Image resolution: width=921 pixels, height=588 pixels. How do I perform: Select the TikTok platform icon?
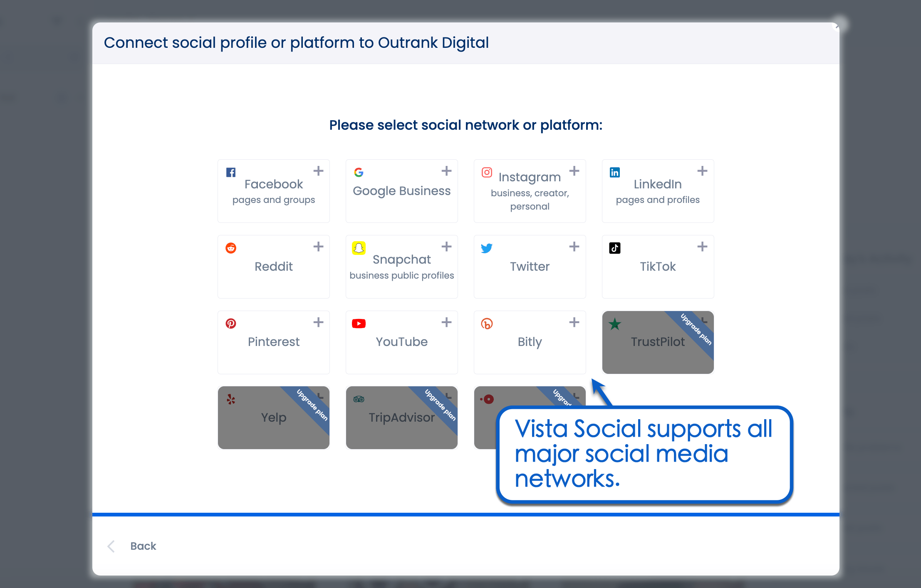[615, 248]
